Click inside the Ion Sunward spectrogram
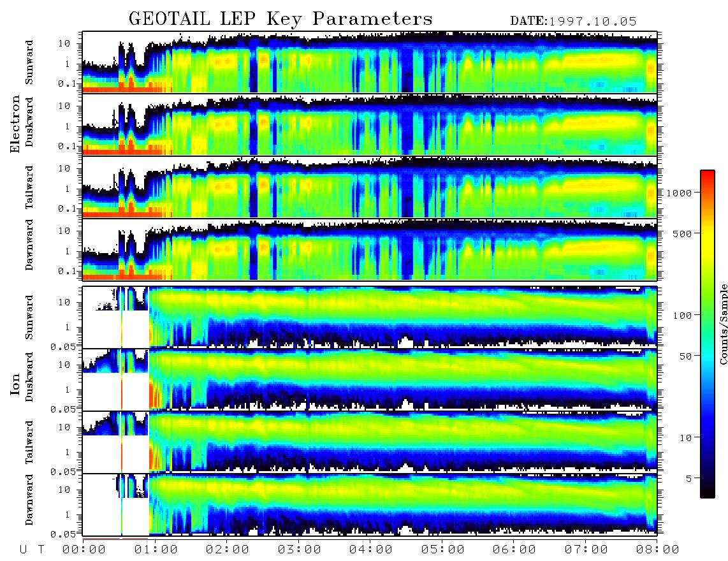This screenshot has width=728, height=561. pos(370,317)
